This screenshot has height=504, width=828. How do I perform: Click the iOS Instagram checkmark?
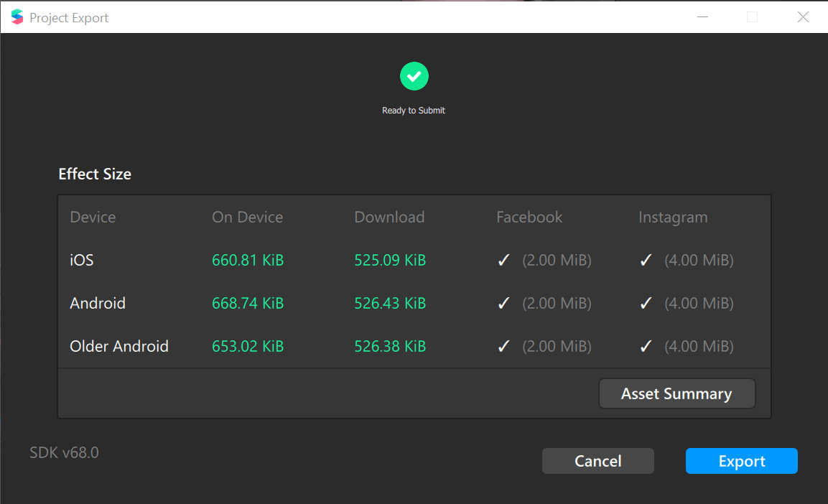tap(646, 260)
